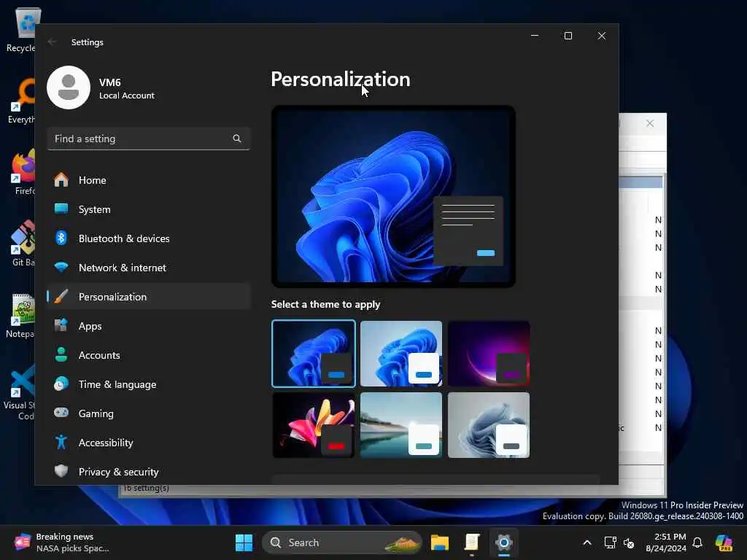Viewport: 747px width, 560px height.
Task: Open the Notepad app on the taskbar
Action: tap(472, 542)
